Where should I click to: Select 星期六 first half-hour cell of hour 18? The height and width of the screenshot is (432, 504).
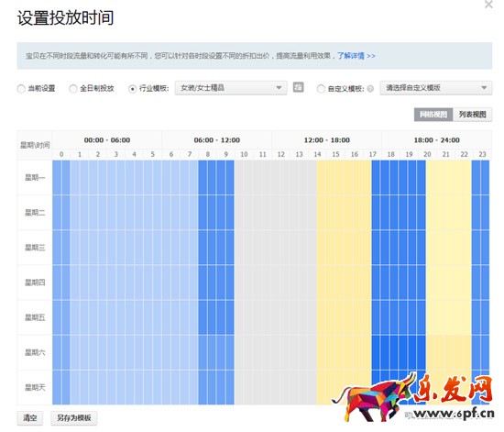coord(385,353)
